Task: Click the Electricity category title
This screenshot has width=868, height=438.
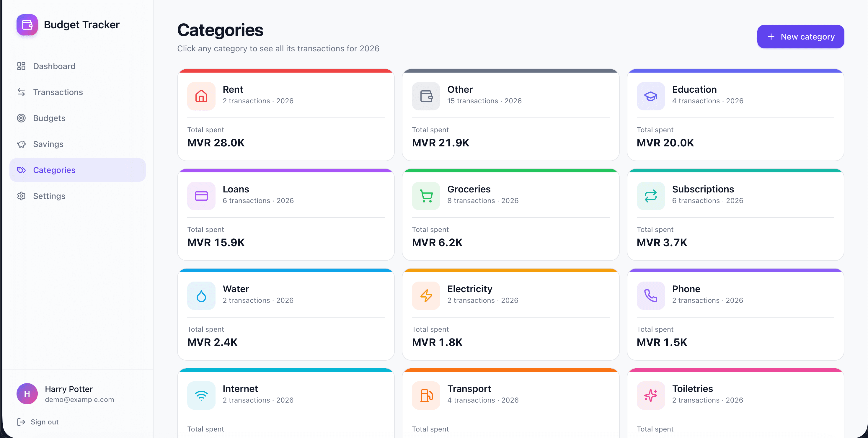Action: tap(470, 289)
